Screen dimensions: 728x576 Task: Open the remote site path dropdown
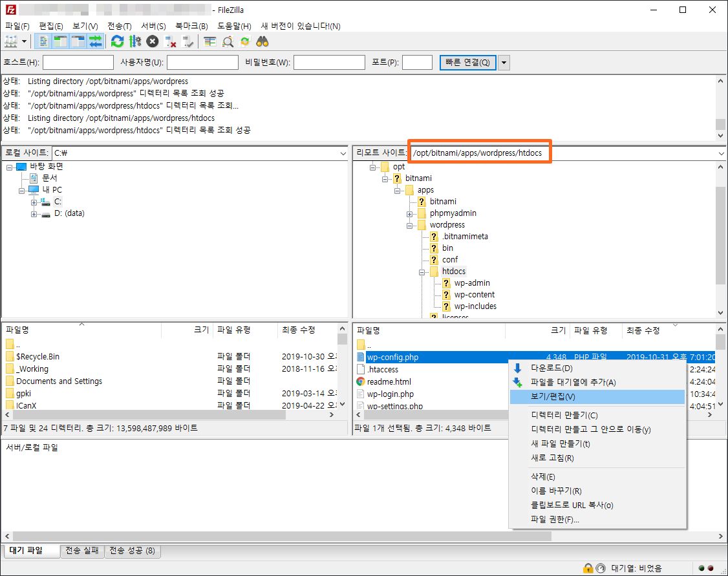tap(721, 153)
